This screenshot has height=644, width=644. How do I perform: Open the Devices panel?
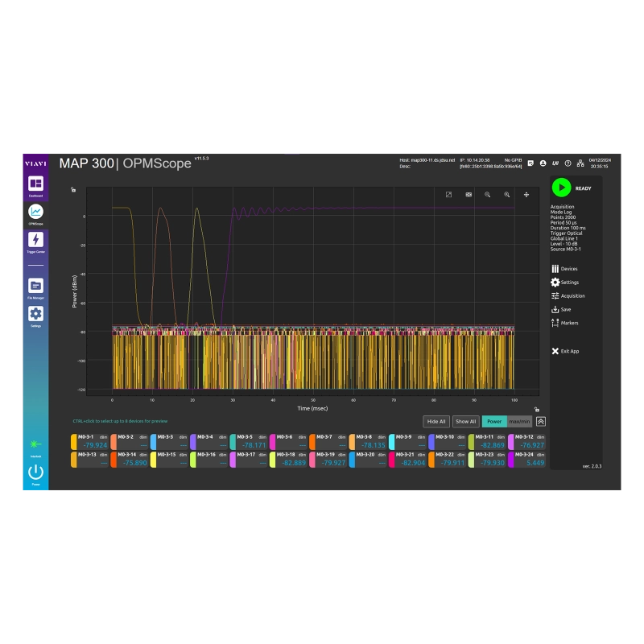[564, 269]
